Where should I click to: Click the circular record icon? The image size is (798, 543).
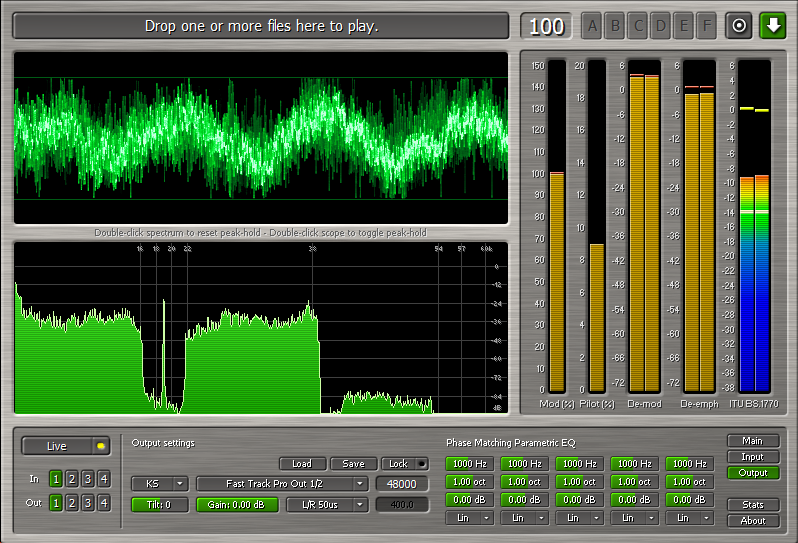(739, 26)
